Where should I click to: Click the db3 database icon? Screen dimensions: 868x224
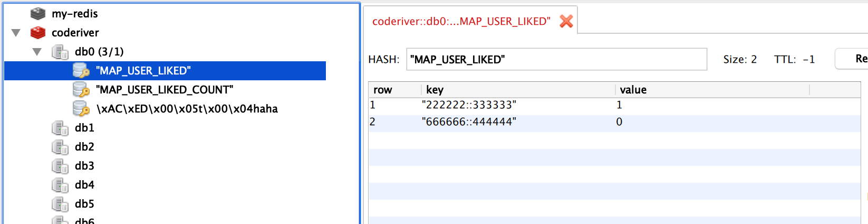pyautogui.click(x=60, y=166)
